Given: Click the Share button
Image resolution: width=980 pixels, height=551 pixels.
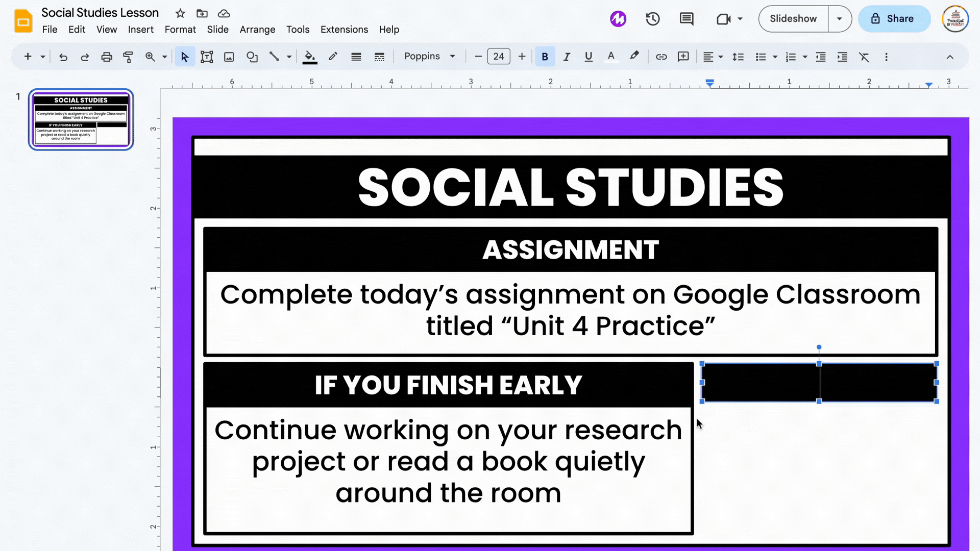Looking at the screenshot, I should [894, 19].
